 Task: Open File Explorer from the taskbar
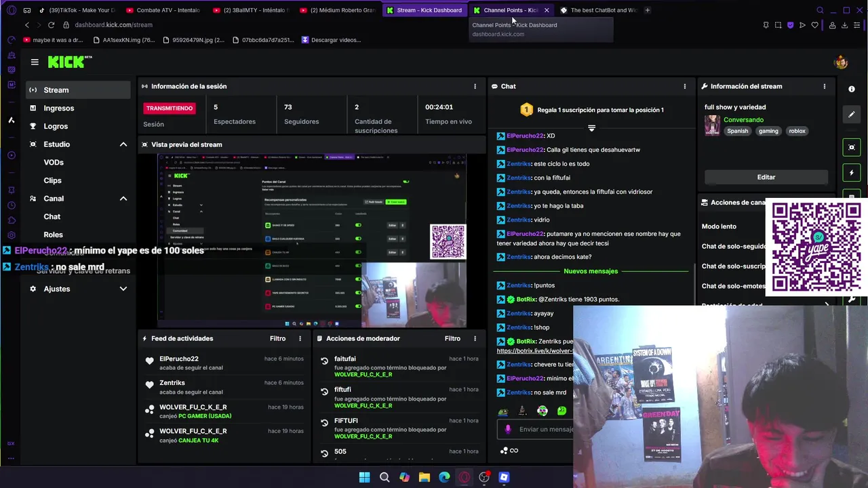click(425, 477)
